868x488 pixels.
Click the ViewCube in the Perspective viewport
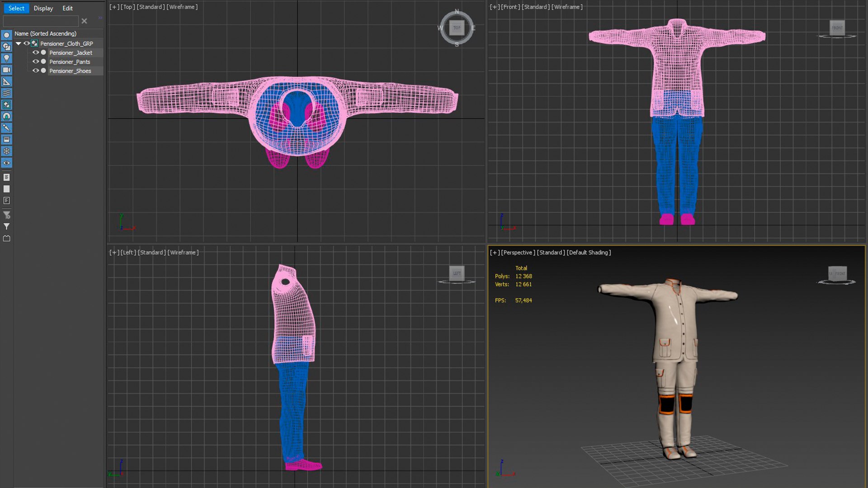pyautogui.click(x=837, y=273)
